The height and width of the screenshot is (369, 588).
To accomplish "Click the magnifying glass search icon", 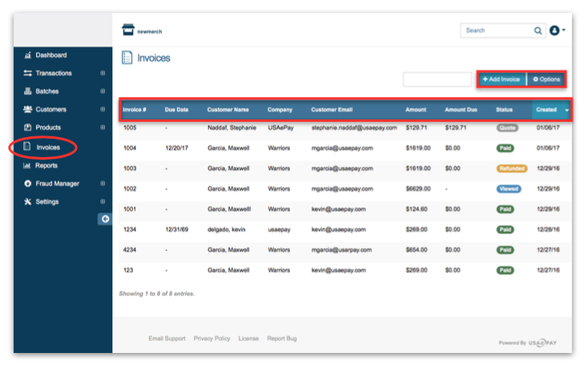I will coord(538,30).
